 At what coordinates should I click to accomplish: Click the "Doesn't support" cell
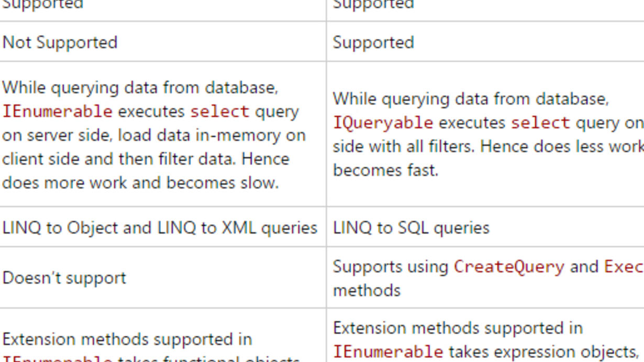coord(64,278)
